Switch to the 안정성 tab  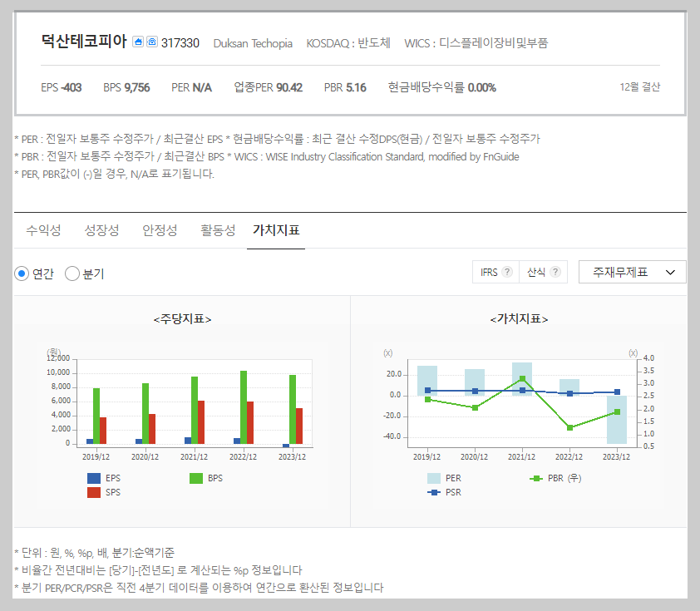160,230
